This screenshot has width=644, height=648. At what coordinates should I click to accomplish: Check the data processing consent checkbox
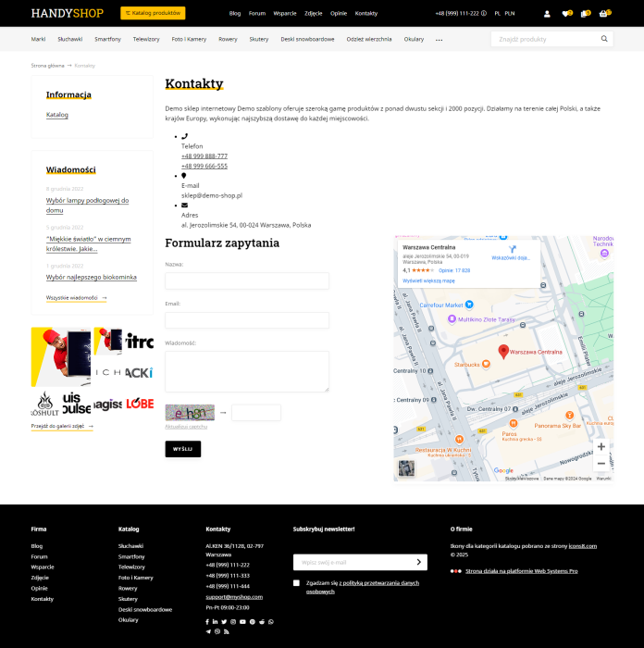click(296, 583)
